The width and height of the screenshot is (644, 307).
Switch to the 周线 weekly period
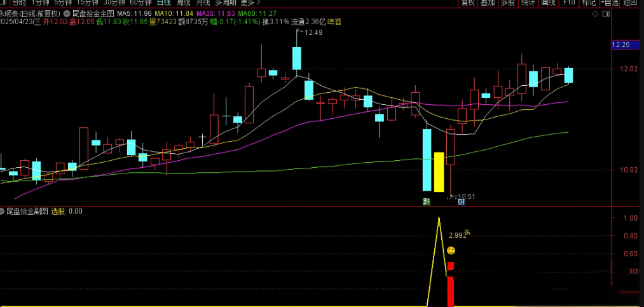point(184,3)
